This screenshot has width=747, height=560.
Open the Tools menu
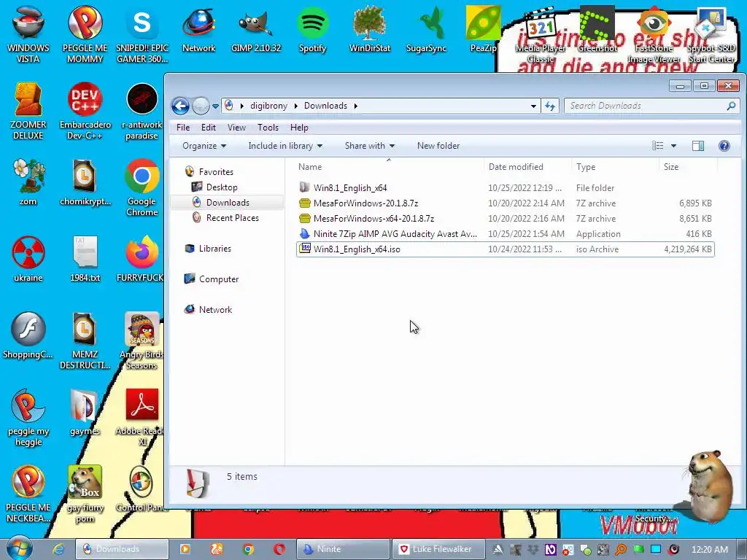click(x=268, y=128)
